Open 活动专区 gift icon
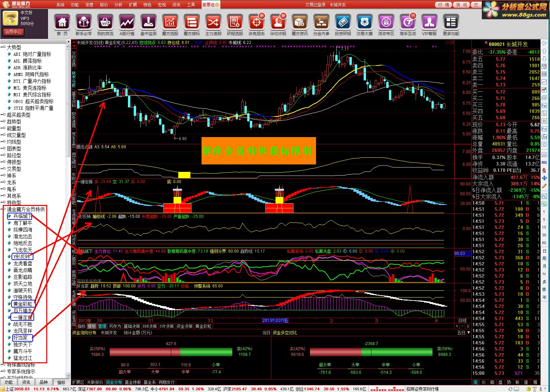Screen dimensions: 550x392 (386, 22)
